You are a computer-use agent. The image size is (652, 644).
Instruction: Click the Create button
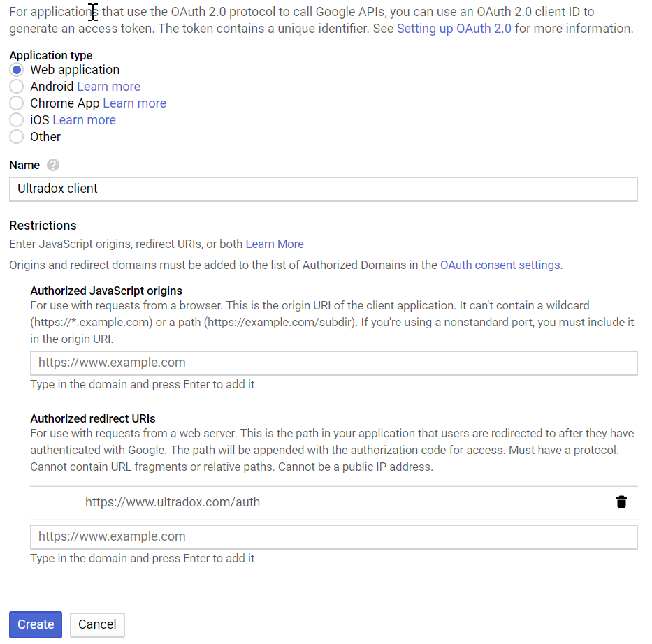pos(36,624)
